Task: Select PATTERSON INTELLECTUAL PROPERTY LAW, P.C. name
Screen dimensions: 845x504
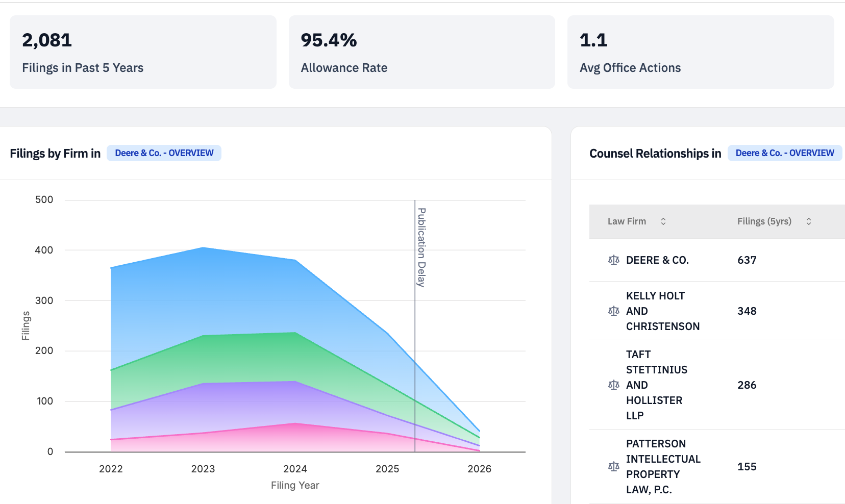Action: pyautogui.click(x=663, y=467)
